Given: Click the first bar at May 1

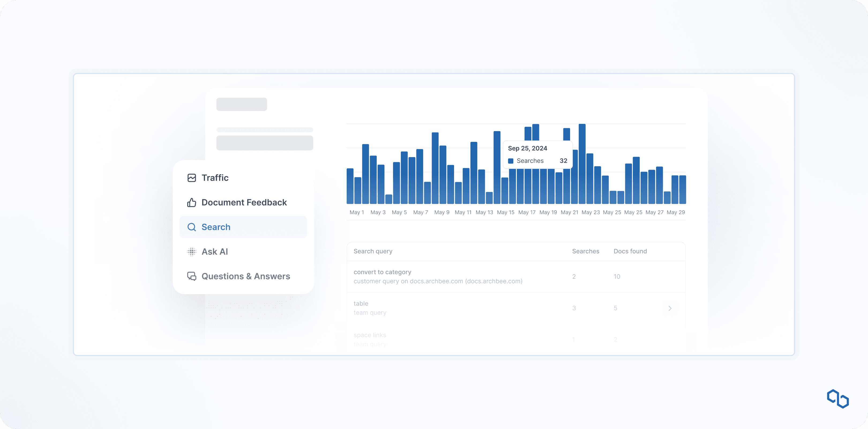Looking at the screenshot, I should pyautogui.click(x=350, y=186).
